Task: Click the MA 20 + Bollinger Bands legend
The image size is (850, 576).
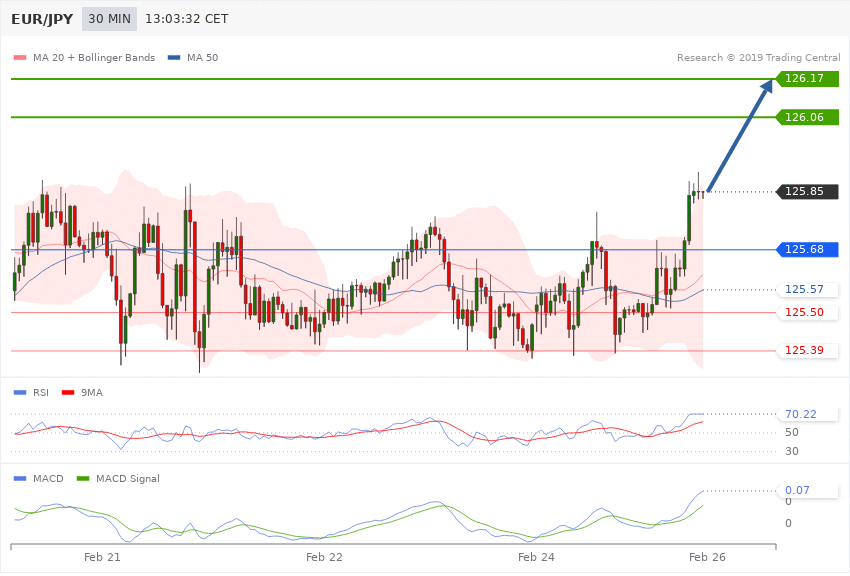Action: tap(94, 57)
